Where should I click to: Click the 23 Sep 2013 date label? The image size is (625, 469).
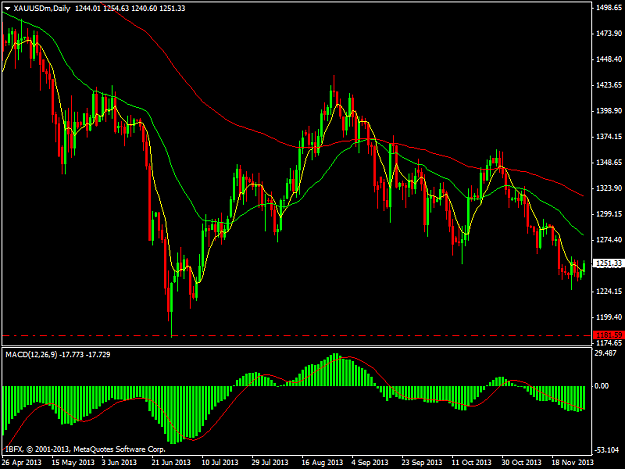[422, 462]
